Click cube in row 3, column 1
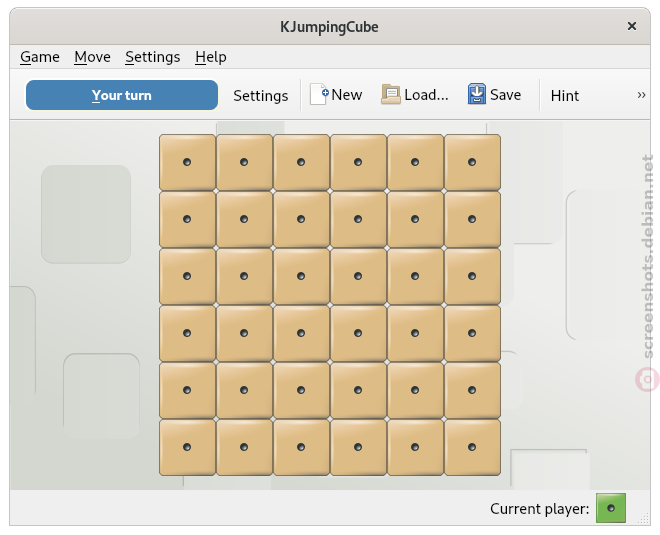The image size is (660, 535). (187, 277)
